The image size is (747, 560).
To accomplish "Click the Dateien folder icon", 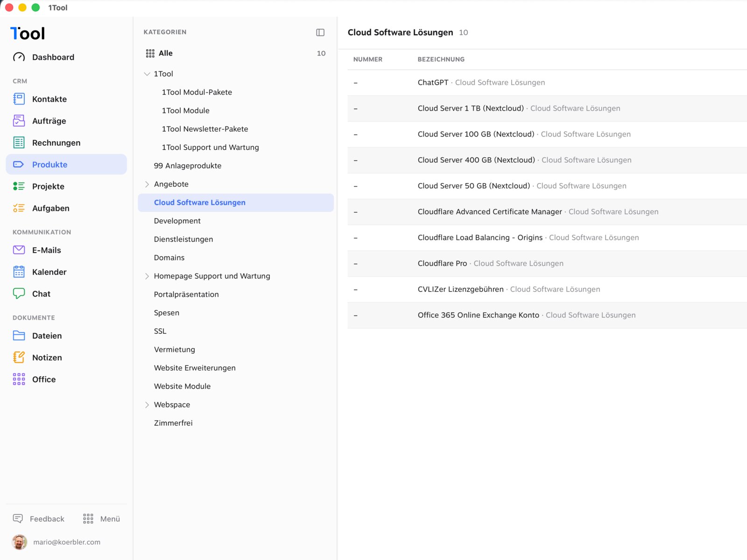I will 19,336.
